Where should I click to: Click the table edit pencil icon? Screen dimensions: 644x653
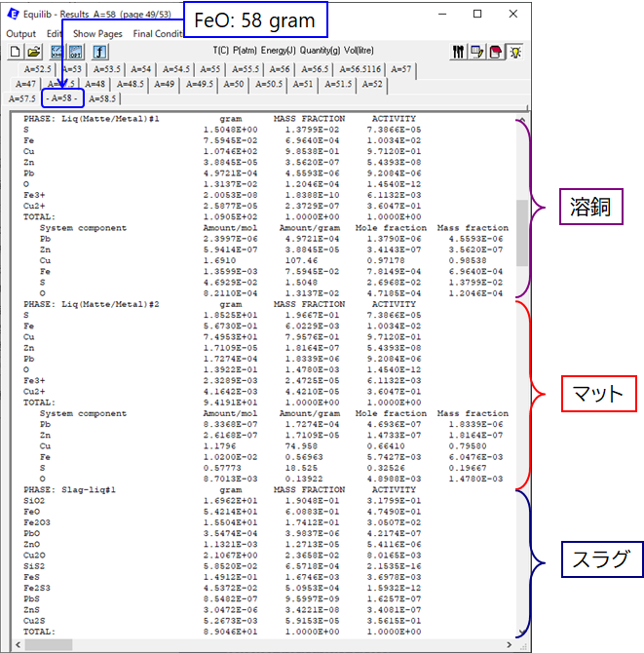coord(476,52)
